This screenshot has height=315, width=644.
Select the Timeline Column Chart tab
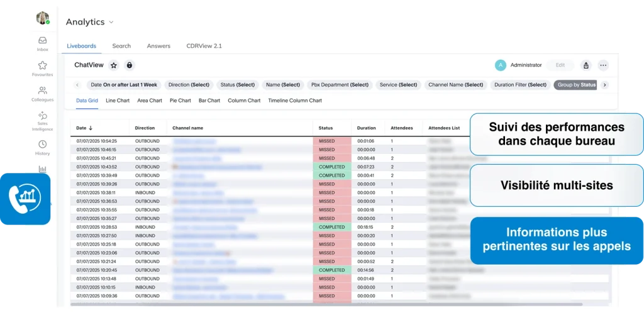294,101
